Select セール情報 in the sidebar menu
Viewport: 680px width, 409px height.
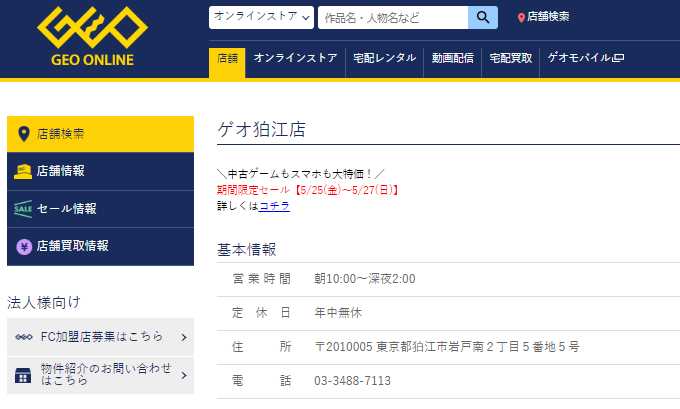[x=100, y=209]
